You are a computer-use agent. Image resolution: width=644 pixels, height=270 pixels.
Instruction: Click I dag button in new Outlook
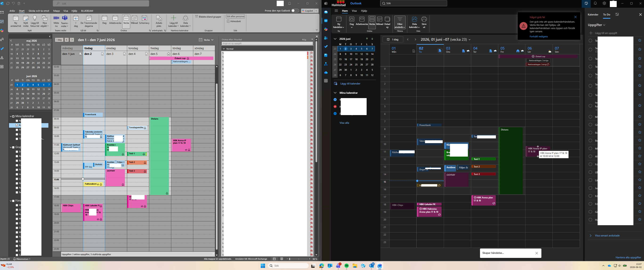pos(393,39)
